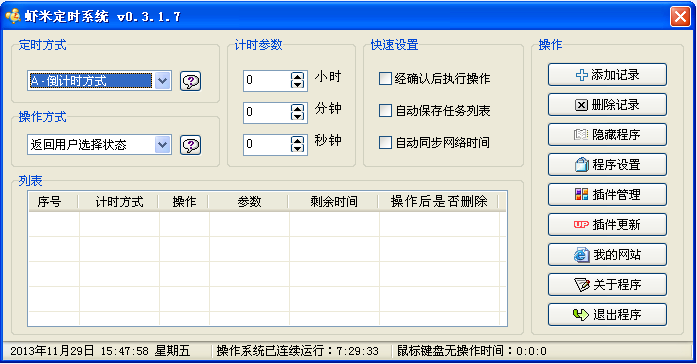Click the help icon beside 定时方式 dropdown
The height and width of the screenshot is (364, 697).
tap(191, 81)
